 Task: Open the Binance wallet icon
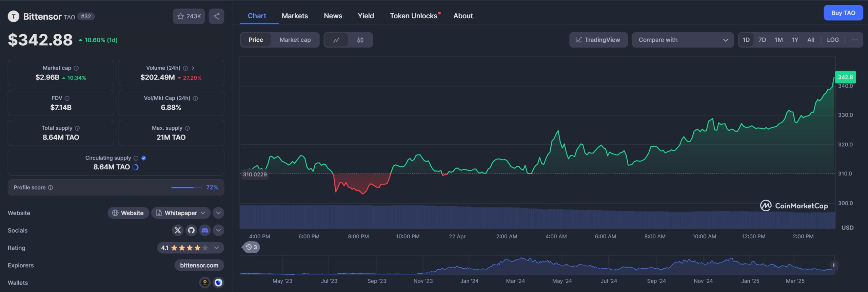click(x=205, y=282)
